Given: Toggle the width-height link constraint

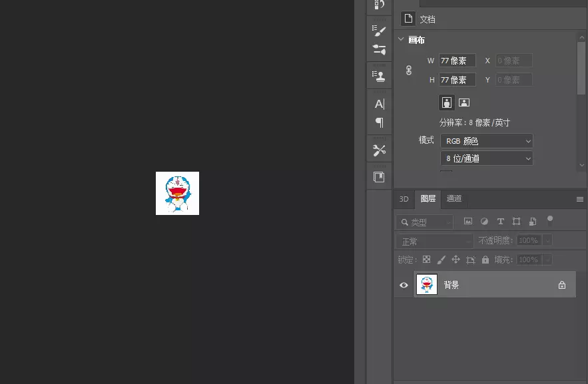Looking at the screenshot, I should tap(409, 70).
